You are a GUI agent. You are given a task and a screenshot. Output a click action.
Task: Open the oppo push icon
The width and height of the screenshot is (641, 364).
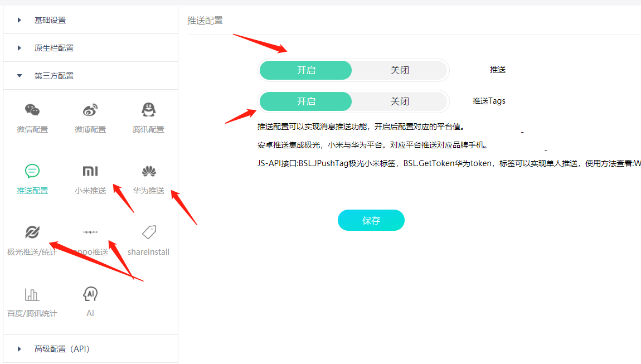point(90,232)
